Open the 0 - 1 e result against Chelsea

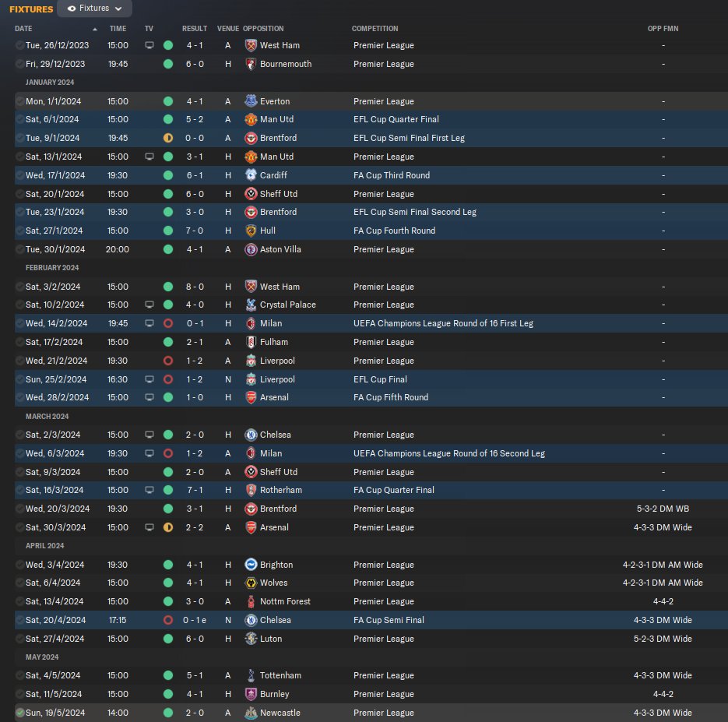pos(194,620)
